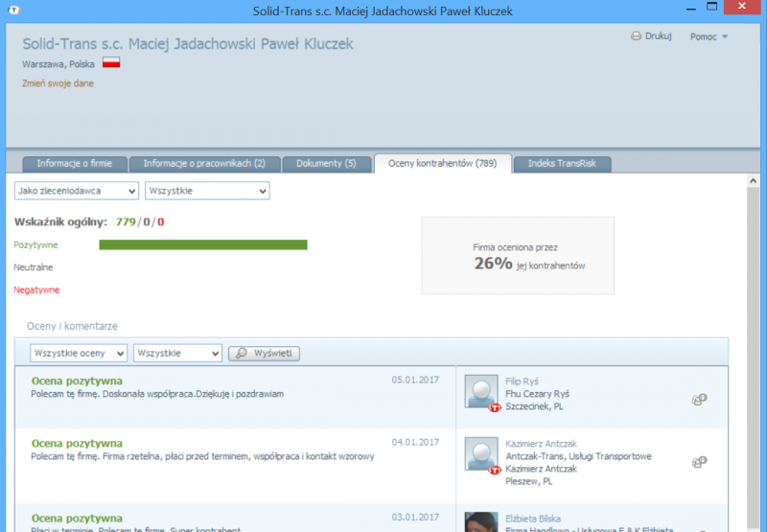Screen dimensions: 767x532
Task: Open the Dokumenty (5) tab
Action: click(326, 164)
